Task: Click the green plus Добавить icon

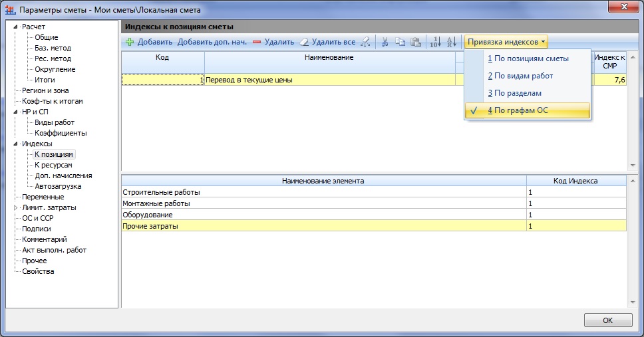Action: (x=130, y=42)
